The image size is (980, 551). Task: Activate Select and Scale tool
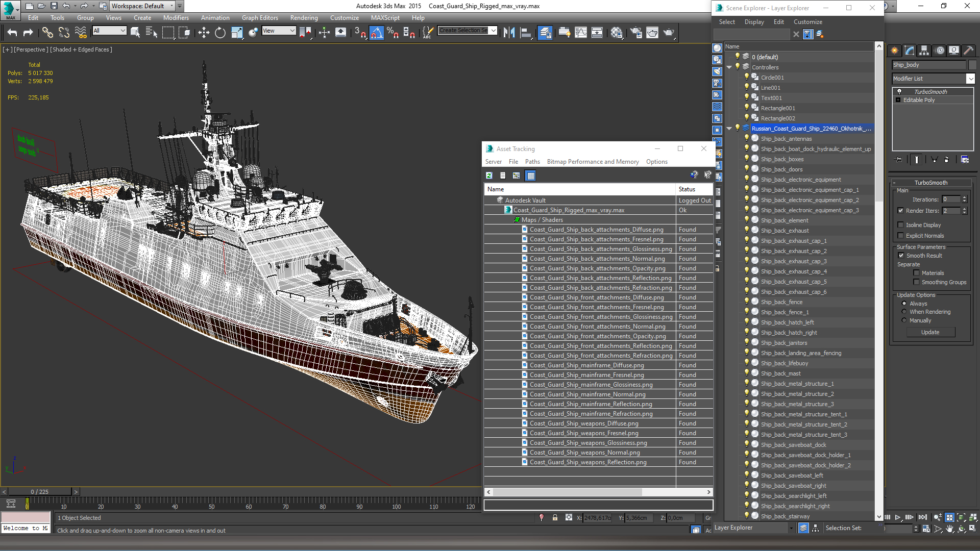pyautogui.click(x=236, y=33)
